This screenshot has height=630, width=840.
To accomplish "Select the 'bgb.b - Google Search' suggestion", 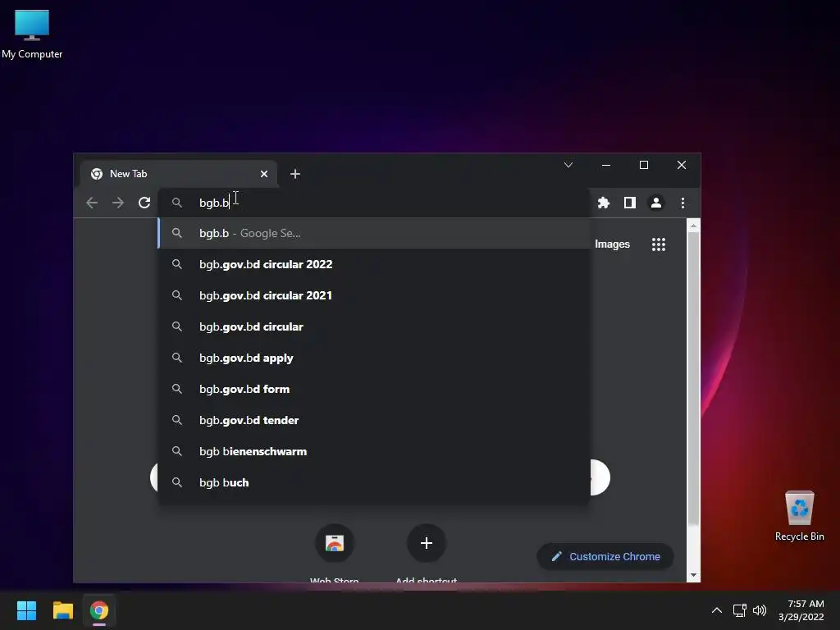I will click(374, 233).
